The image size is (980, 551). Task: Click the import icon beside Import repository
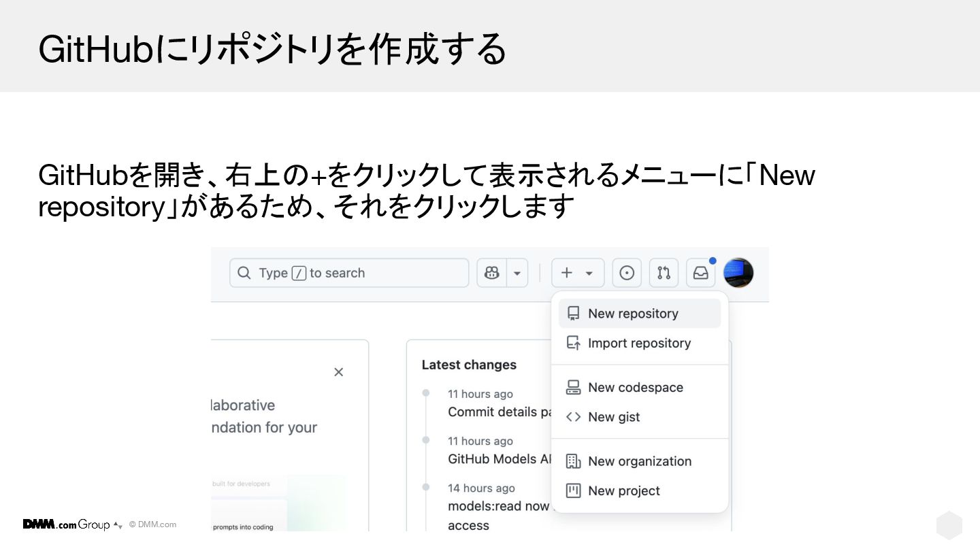574,344
